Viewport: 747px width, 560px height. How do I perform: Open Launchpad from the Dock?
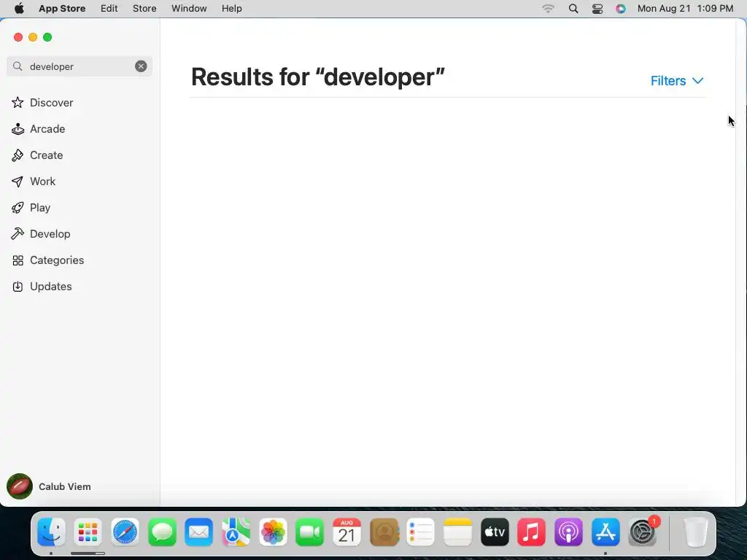coord(88,532)
